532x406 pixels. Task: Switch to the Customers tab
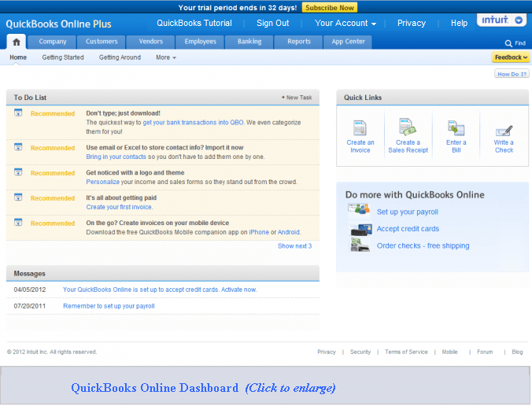coord(101,42)
